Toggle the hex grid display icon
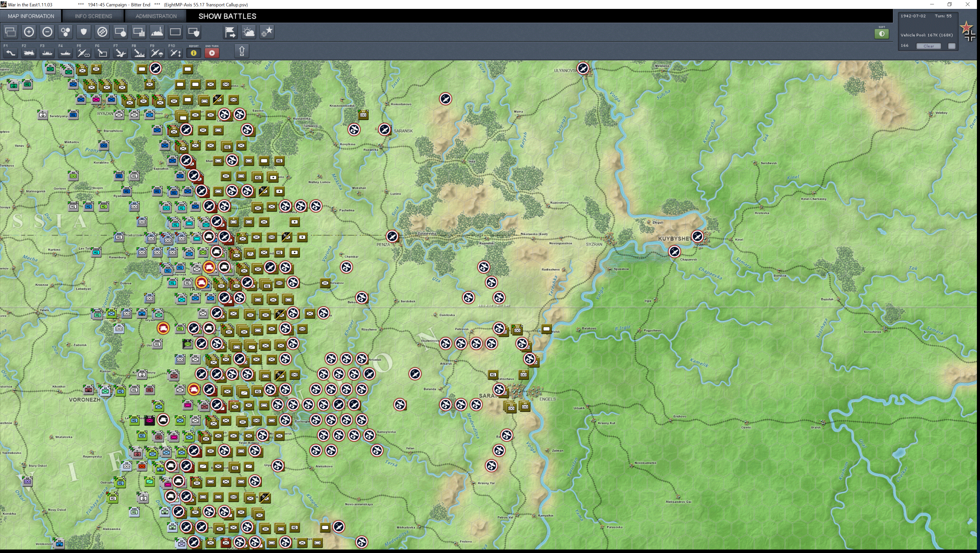This screenshot has width=980, height=553. (65, 32)
